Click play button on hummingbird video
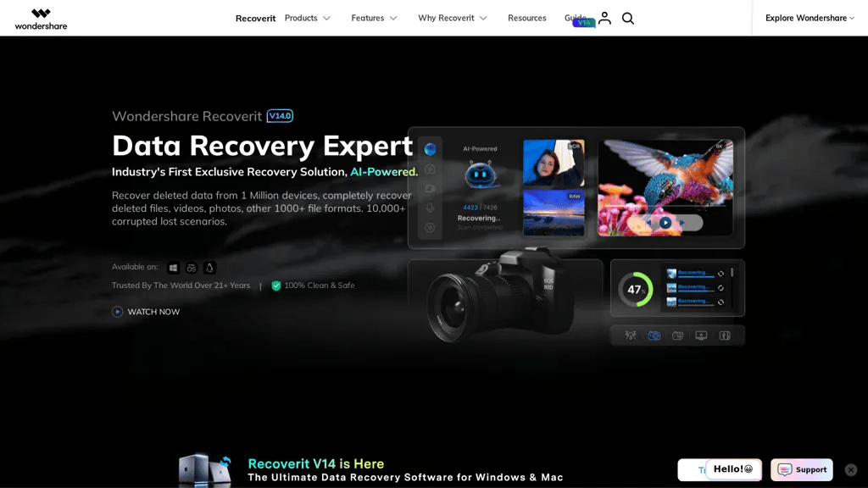The image size is (868, 488). (665, 223)
